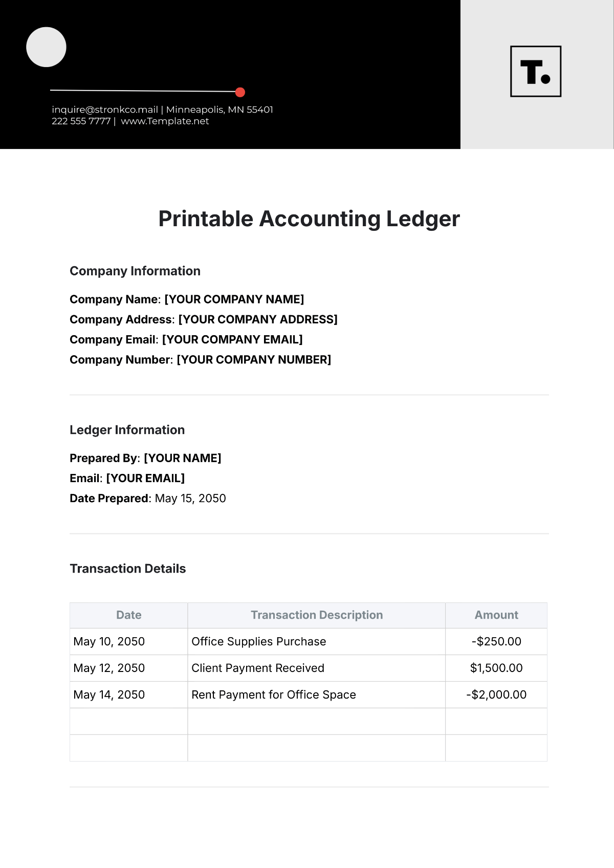Click the first empty Date cell below May 14
Screen dimensions: 614x868
[x=129, y=722]
